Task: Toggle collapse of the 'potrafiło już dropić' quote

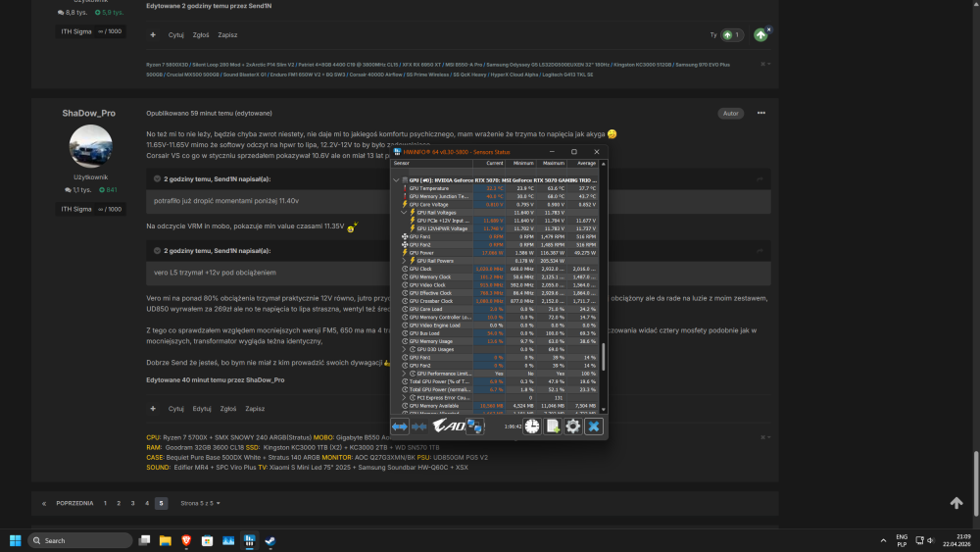Action: point(158,178)
